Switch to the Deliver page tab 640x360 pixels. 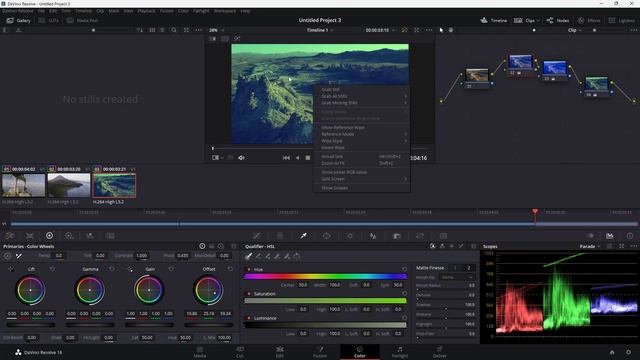click(x=440, y=352)
